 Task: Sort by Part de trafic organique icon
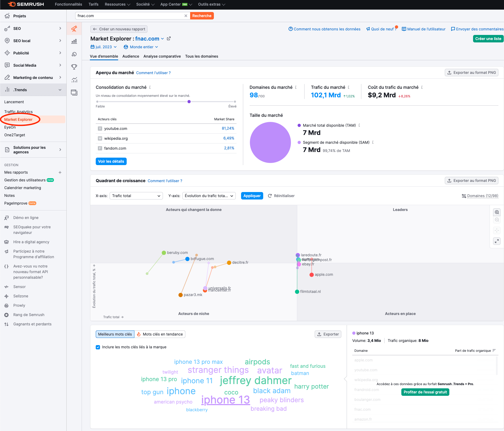tap(494, 350)
